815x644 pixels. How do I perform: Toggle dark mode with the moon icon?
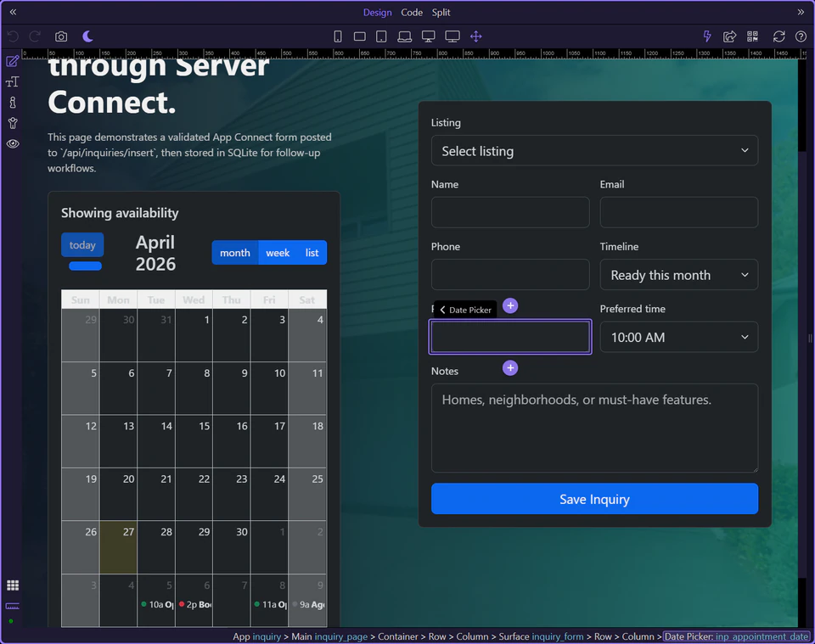[x=88, y=36]
